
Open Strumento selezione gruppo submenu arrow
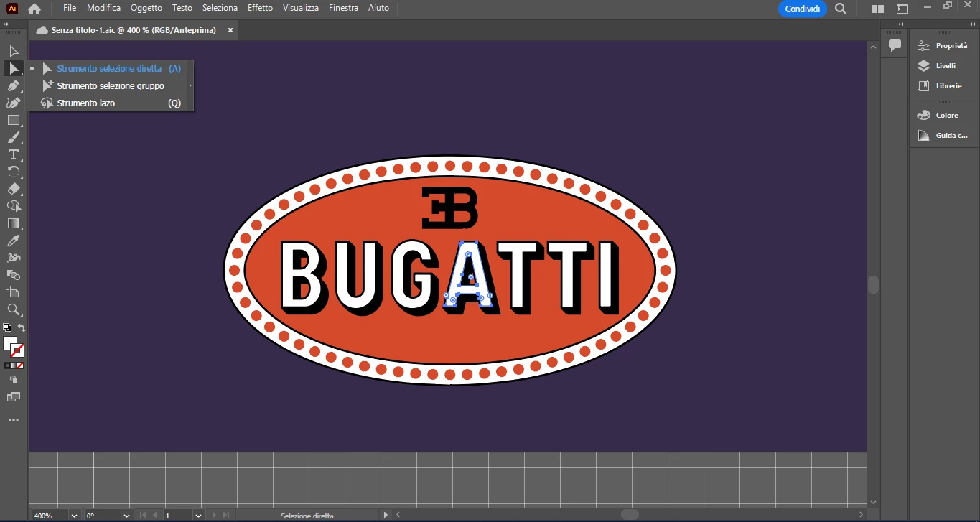click(190, 86)
